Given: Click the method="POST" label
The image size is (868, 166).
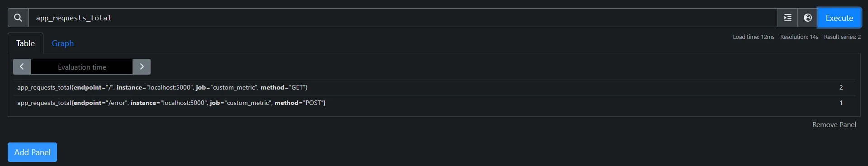Looking at the screenshot, I should coord(300,103).
